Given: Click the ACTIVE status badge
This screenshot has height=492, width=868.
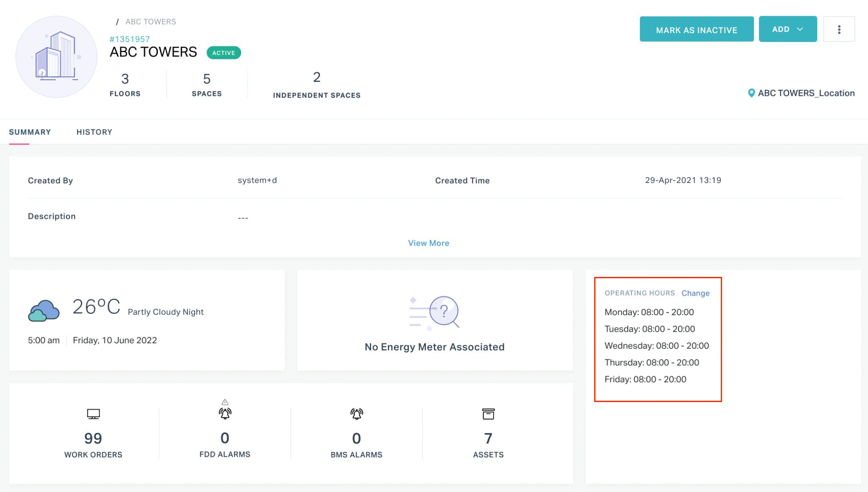Looking at the screenshot, I should 224,53.
